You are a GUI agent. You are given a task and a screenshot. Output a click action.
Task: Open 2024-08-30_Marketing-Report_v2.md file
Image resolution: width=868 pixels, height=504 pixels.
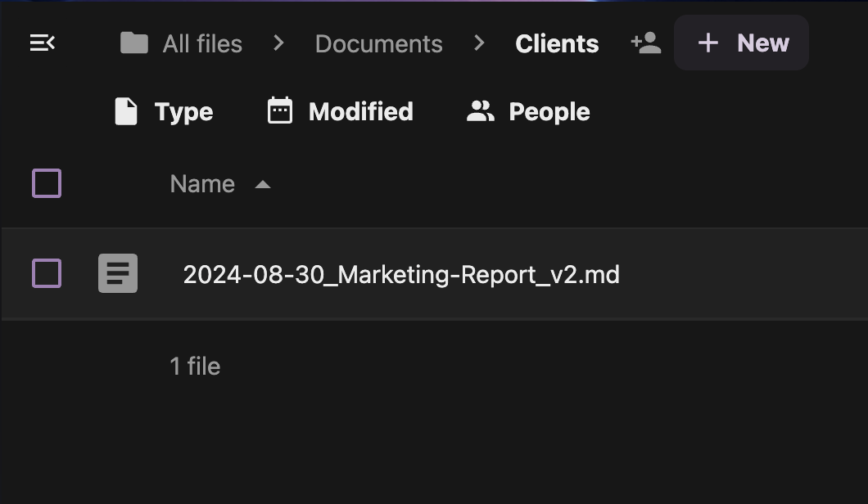[x=401, y=274]
